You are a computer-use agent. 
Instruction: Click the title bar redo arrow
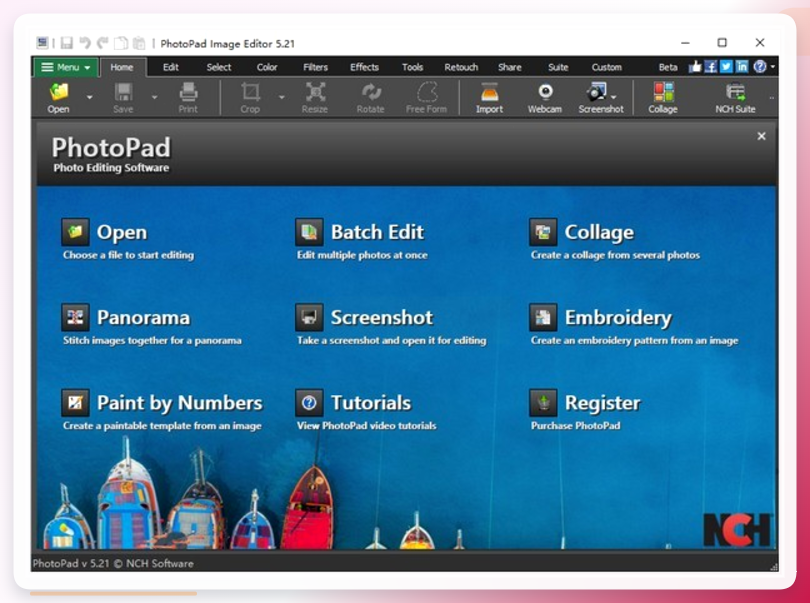point(103,43)
